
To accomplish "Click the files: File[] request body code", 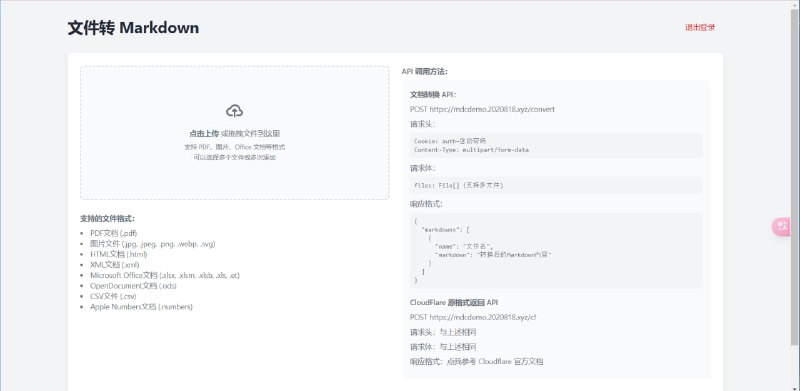I will point(459,185).
